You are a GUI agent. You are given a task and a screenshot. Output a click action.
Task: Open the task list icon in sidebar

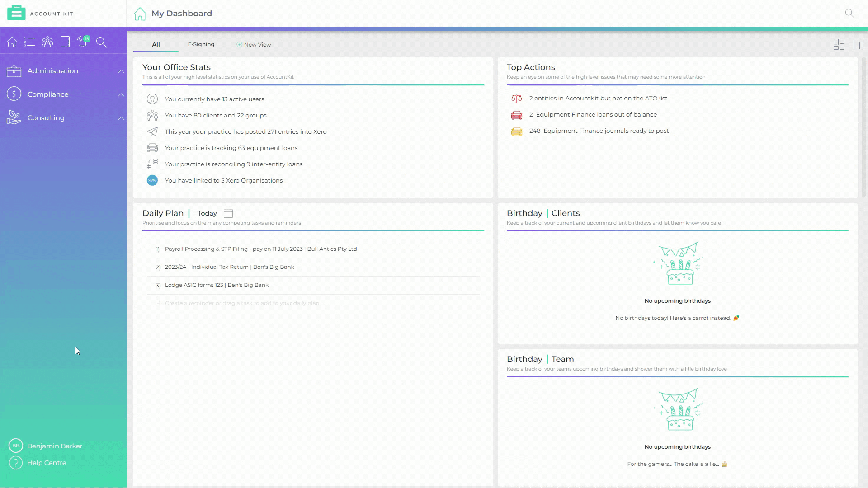(29, 42)
